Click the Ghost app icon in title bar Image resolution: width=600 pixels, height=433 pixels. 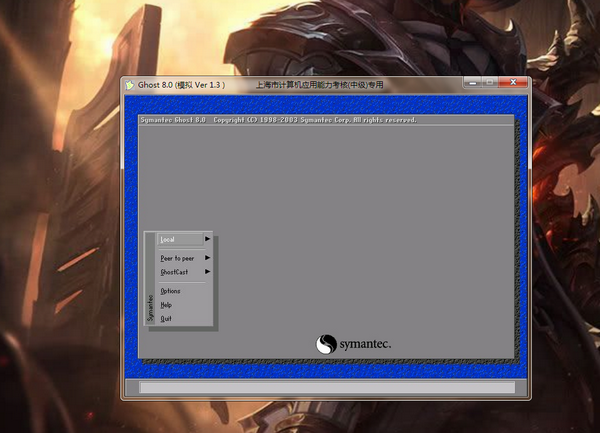pyautogui.click(x=130, y=86)
